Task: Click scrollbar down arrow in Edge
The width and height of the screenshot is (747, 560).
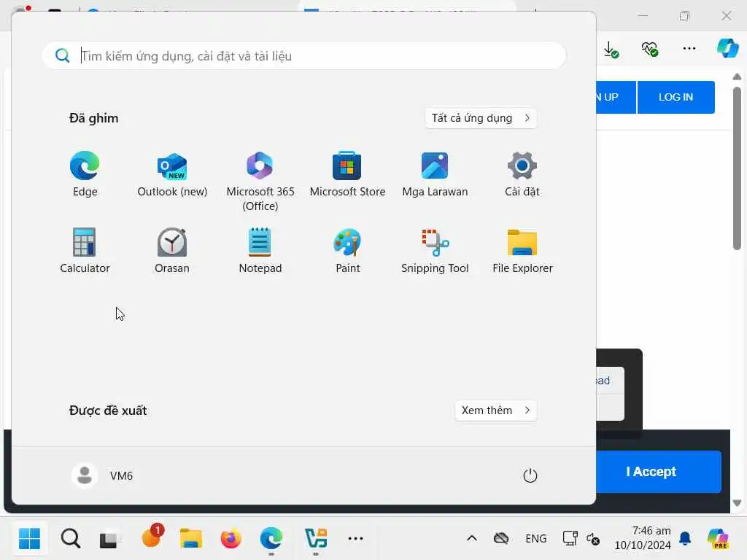Action: [x=737, y=503]
